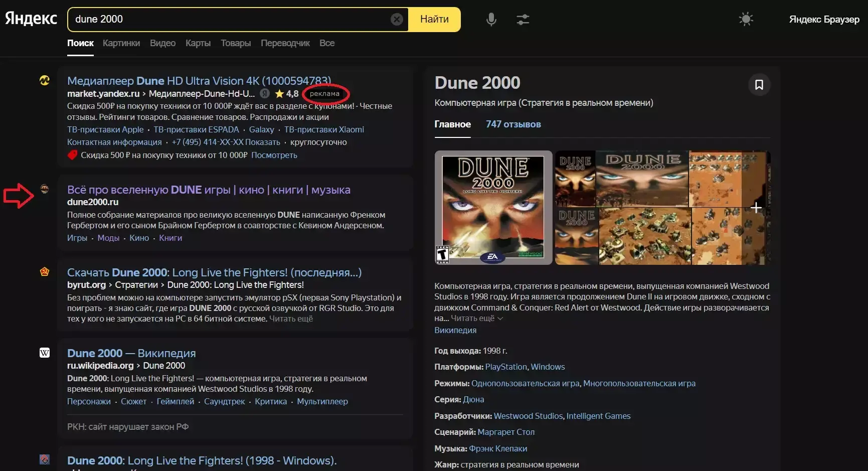Screen dimensions: 868x471
Task: Select the Поиск tab
Action: (80, 43)
